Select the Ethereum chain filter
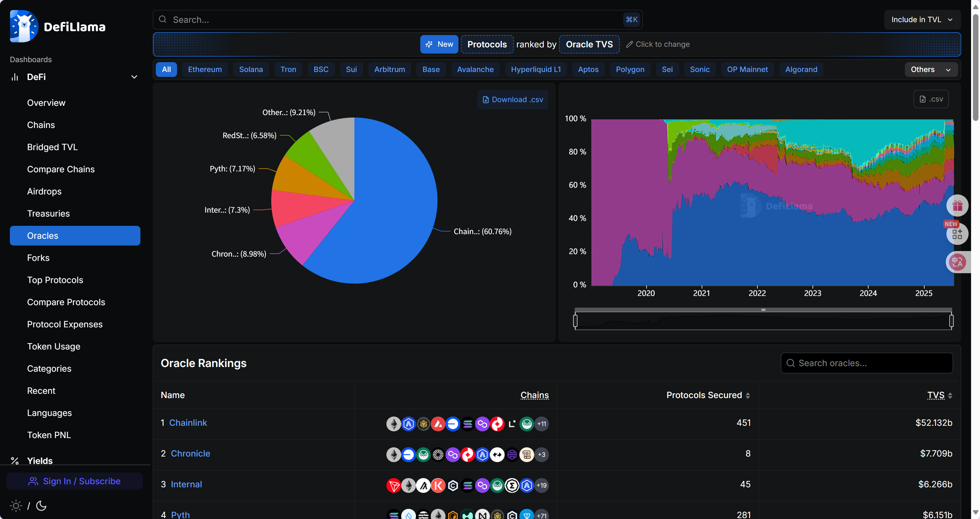The image size is (980, 519). coord(205,70)
